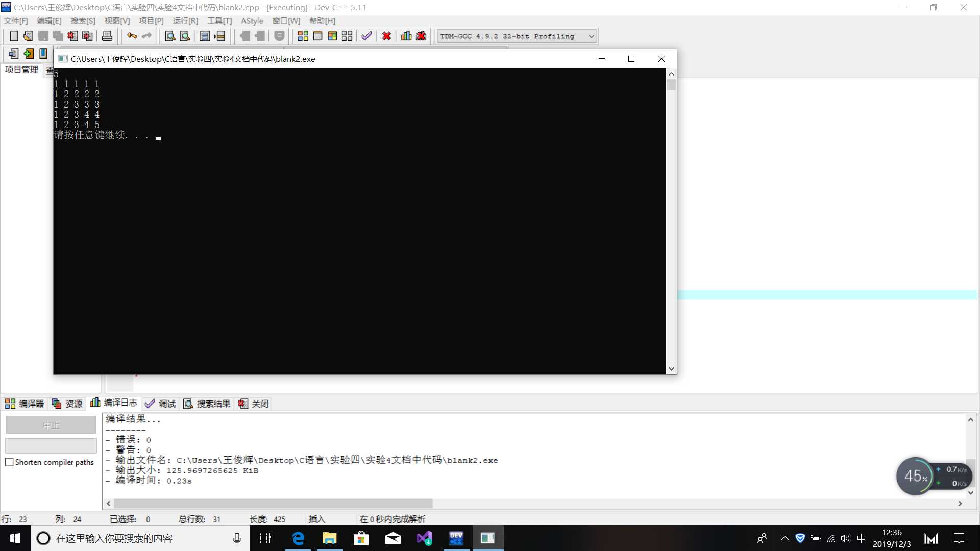Open the notification center icon
The height and width of the screenshot is (551, 980).
[959, 538]
